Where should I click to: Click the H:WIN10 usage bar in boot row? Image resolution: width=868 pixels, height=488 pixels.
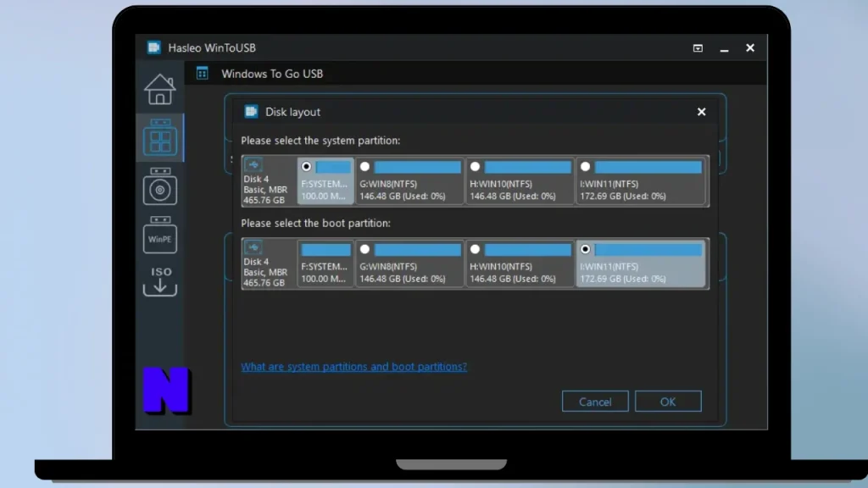(x=527, y=250)
